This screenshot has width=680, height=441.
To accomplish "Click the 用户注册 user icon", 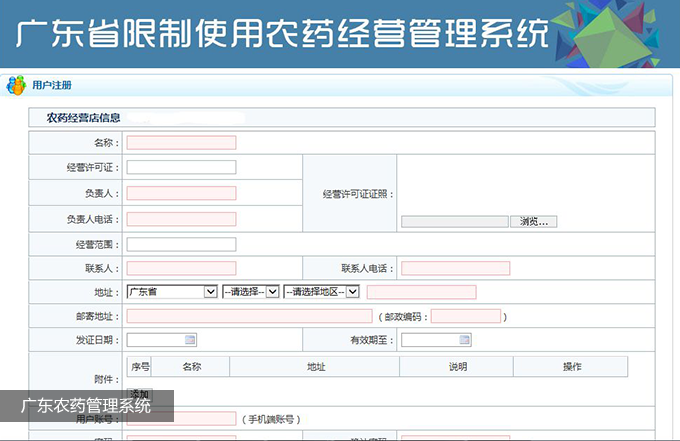I will [x=16, y=86].
